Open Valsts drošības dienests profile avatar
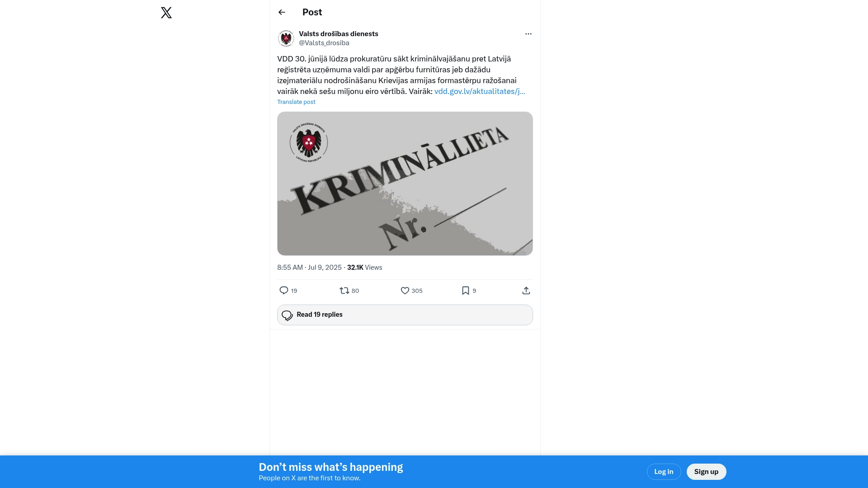Image resolution: width=868 pixels, height=488 pixels. pyautogui.click(x=286, y=38)
